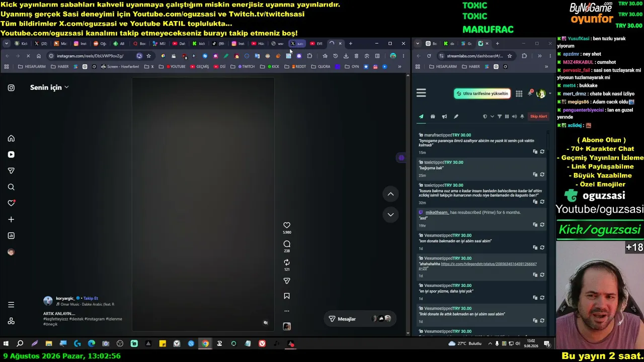
Task: Toggle the Streamlabs shield moderation icon
Action: (485, 117)
